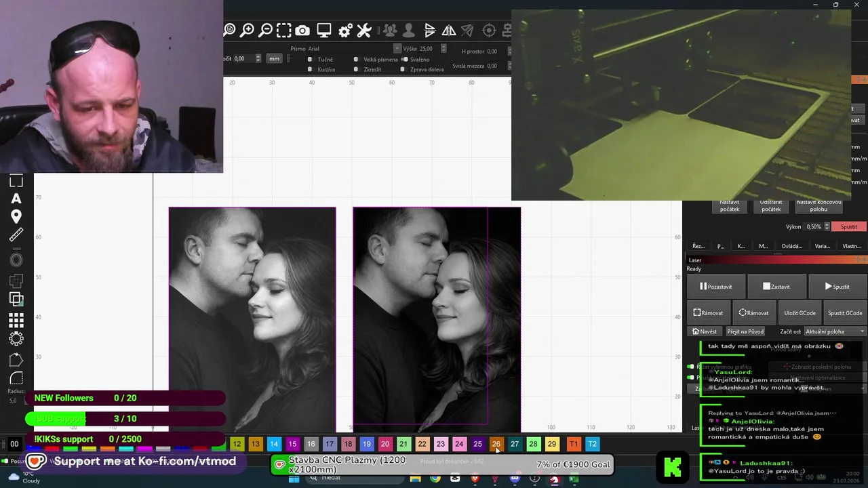Click the large Spustit play button

(837, 287)
